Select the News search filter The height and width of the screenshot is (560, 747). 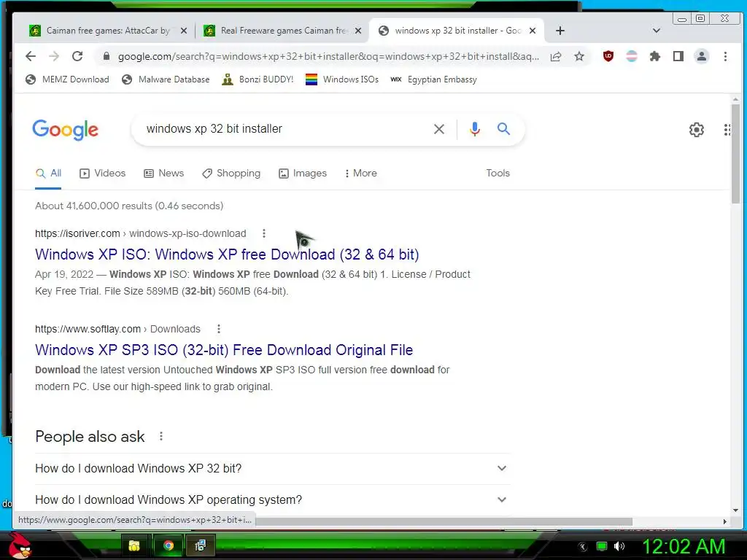tap(164, 174)
